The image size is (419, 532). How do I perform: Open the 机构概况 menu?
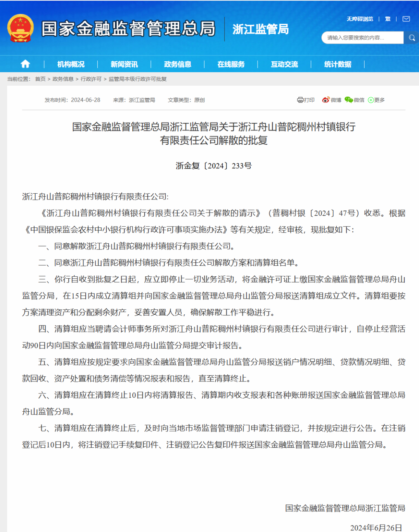point(71,64)
